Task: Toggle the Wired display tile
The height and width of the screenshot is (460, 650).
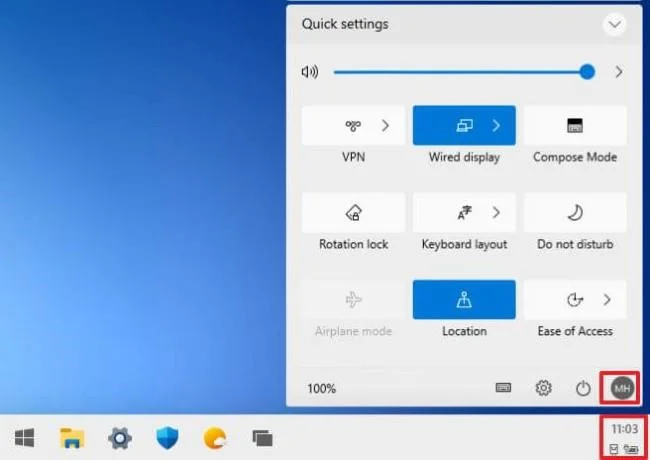Action: point(464,125)
